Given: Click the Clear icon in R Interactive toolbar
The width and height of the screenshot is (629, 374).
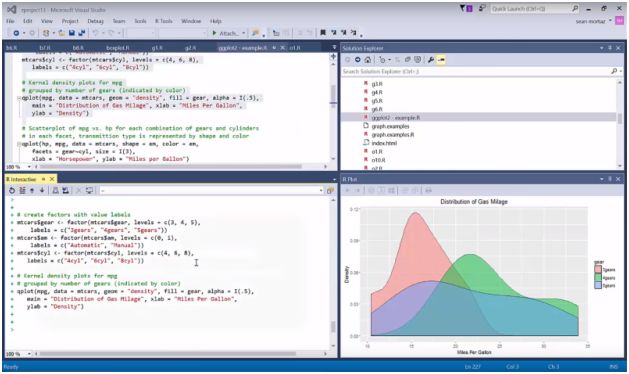Looking at the screenshot, I should (x=22, y=190).
